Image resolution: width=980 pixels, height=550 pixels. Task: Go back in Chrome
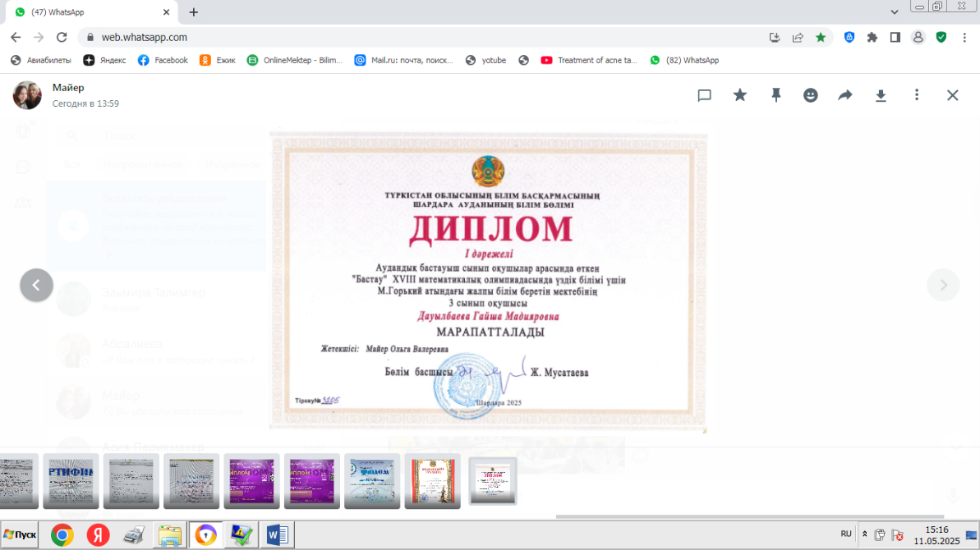click(16, 38)
